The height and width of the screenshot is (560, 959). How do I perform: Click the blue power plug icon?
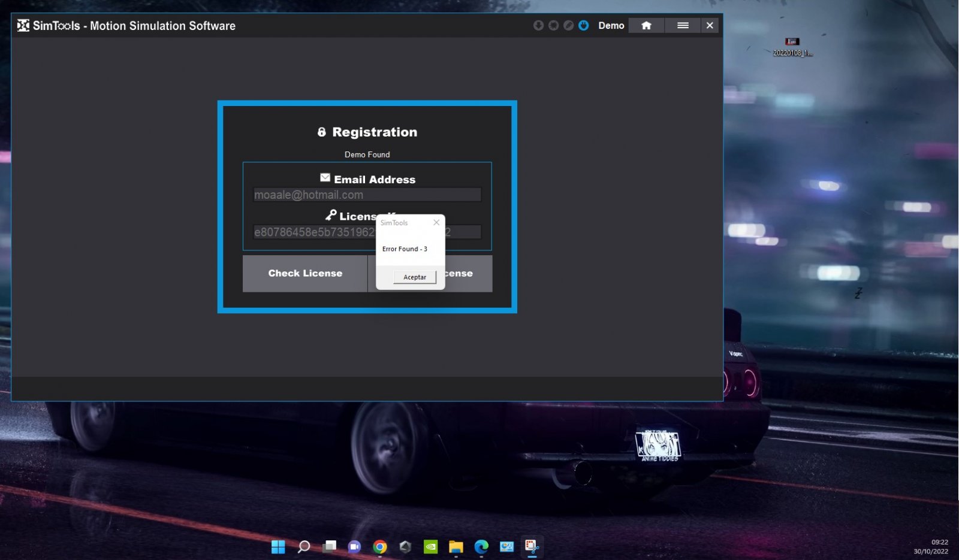pyautogui.click(x=584, y=25)
